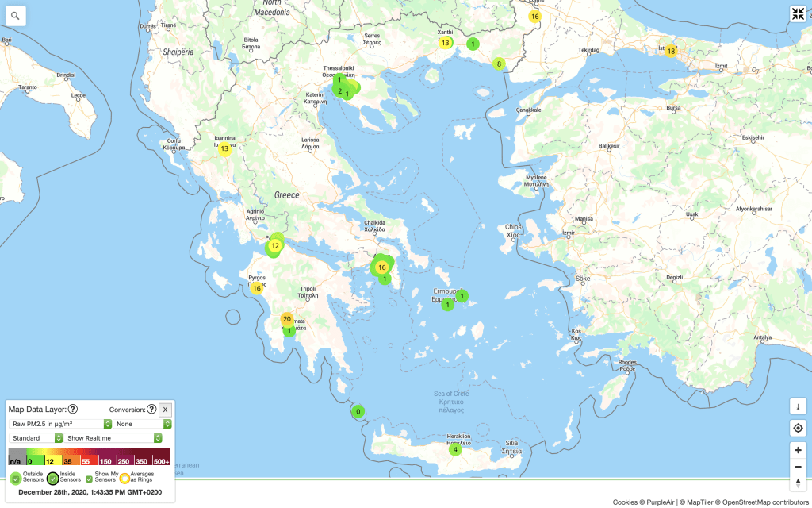The width and height of the screenshot is (812, 508).
Task: Uncheck the Show My Sensors checkbox
Action: pyautogui.click(x=89, y=478)
